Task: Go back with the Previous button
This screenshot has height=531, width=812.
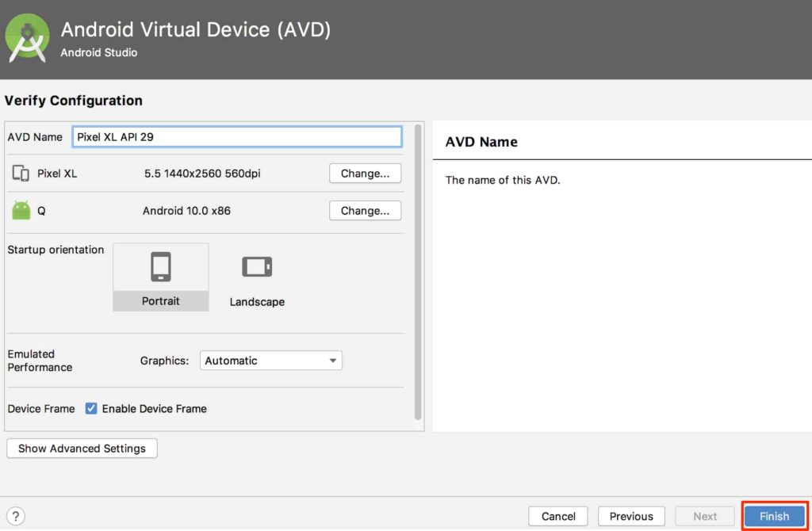Action: 631,516
